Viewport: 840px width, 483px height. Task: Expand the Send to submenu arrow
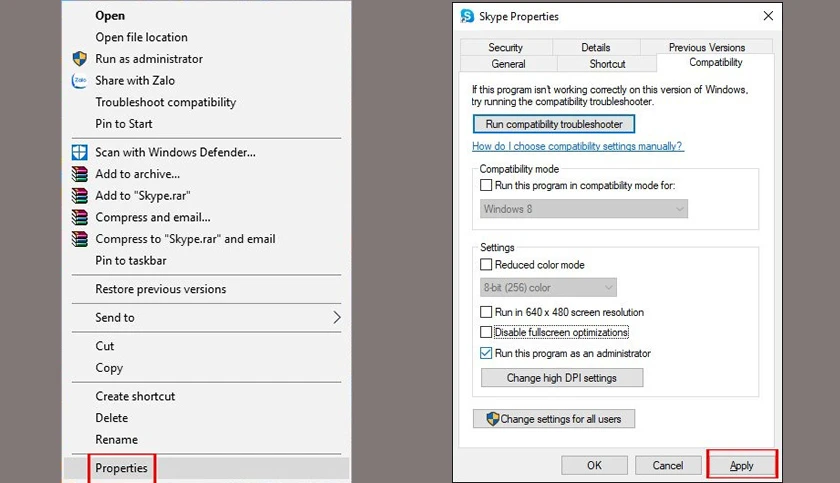coord(336,318)
